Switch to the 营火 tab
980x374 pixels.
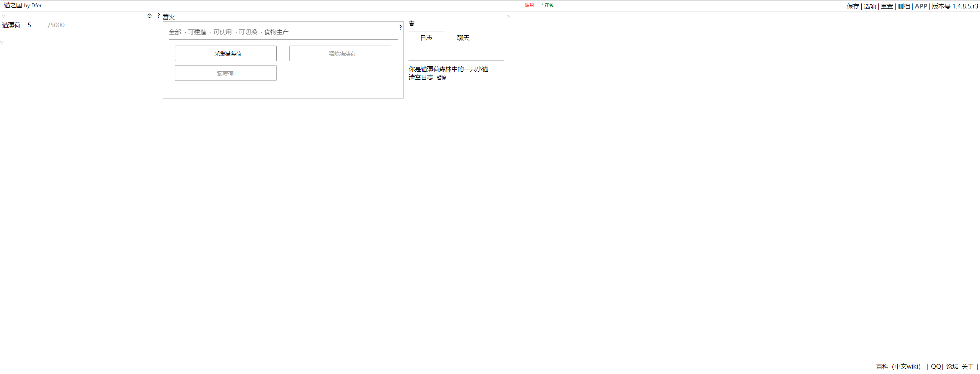(x=168, y=17)
